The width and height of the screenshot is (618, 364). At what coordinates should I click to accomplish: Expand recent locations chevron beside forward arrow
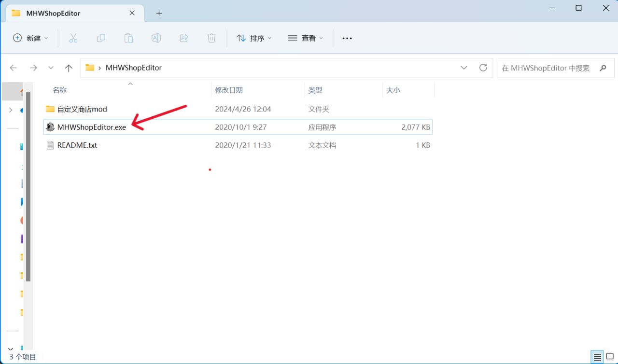tap(51, 68)
